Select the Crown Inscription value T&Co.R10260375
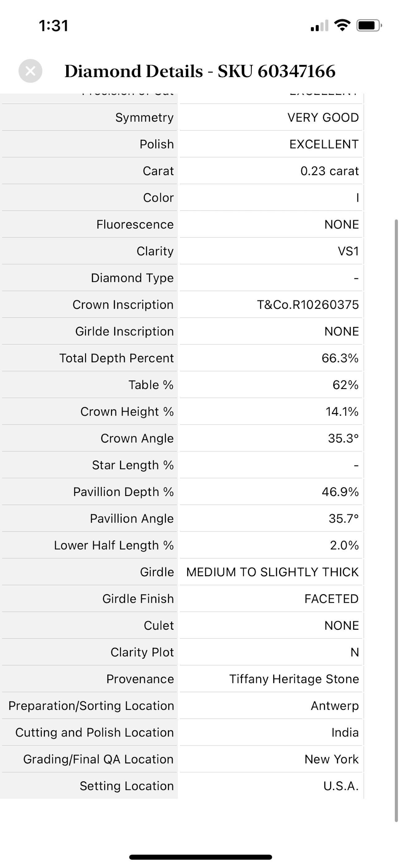Image resolution: width=401 pixels, height=868 pixels. pos(308,304)
